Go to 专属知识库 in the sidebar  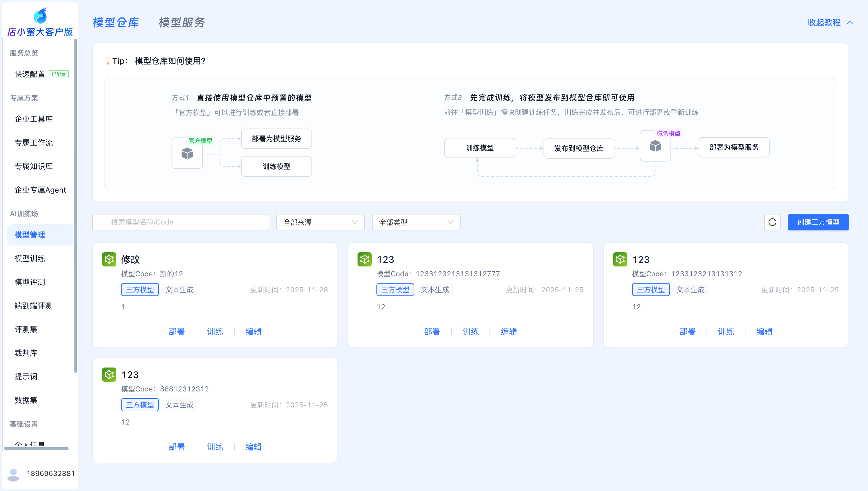pos(33,166)
